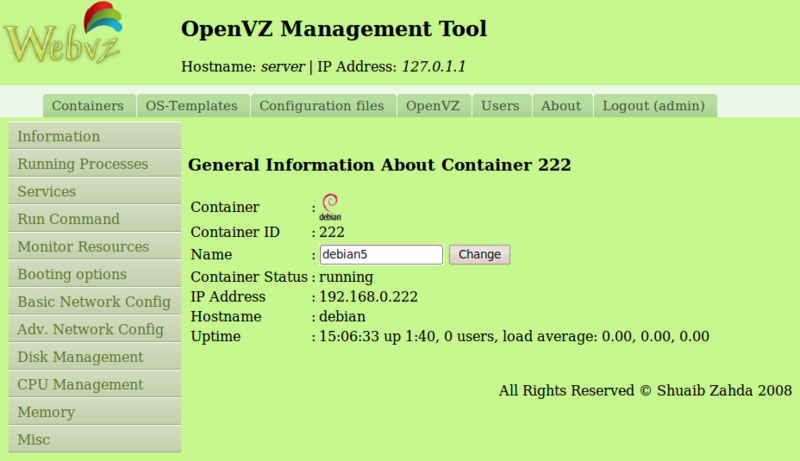Open the Users tab
Image resolution: width=800 pixels, height=461 pixels.
(x=501, y=106)
